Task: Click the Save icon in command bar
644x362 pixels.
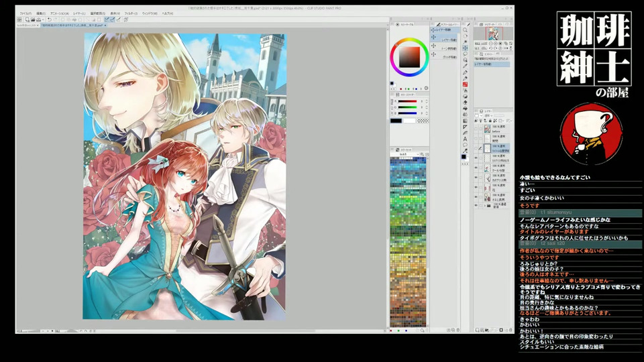Action: pos(38,19)
